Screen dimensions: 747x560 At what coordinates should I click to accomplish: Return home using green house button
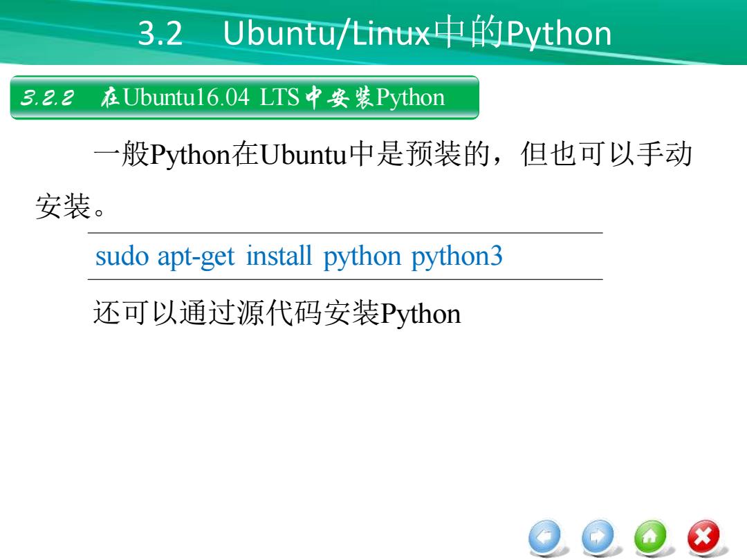652,537
